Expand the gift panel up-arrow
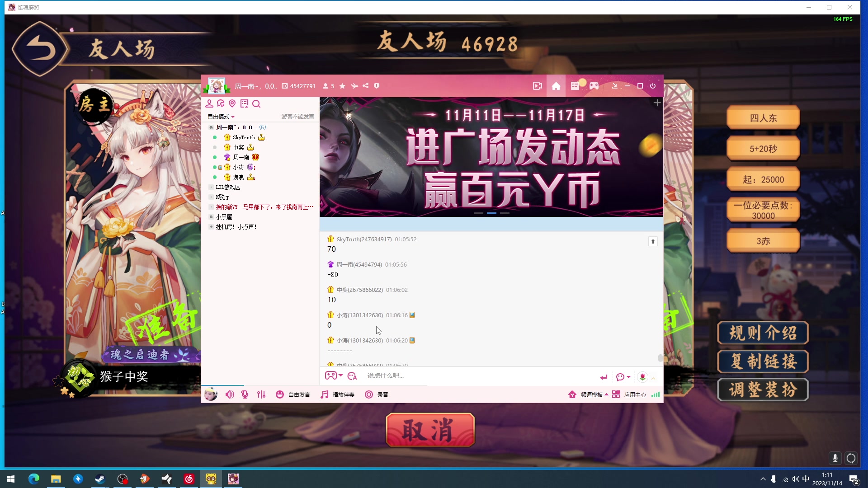This screenshot has height=488, width=868. pos(653,378)
